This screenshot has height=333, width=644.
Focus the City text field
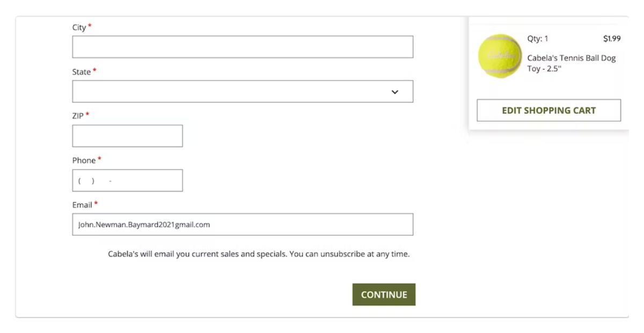pos(243,47)
